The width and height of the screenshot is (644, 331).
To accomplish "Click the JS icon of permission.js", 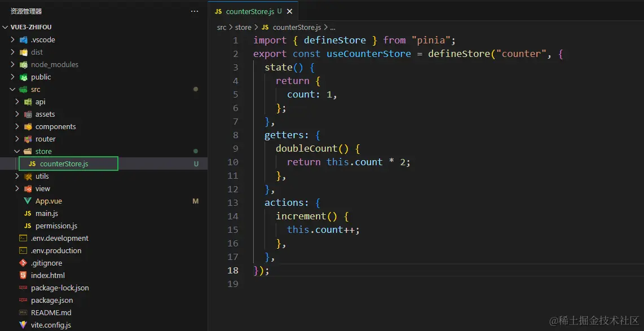I will coord(28,226).
